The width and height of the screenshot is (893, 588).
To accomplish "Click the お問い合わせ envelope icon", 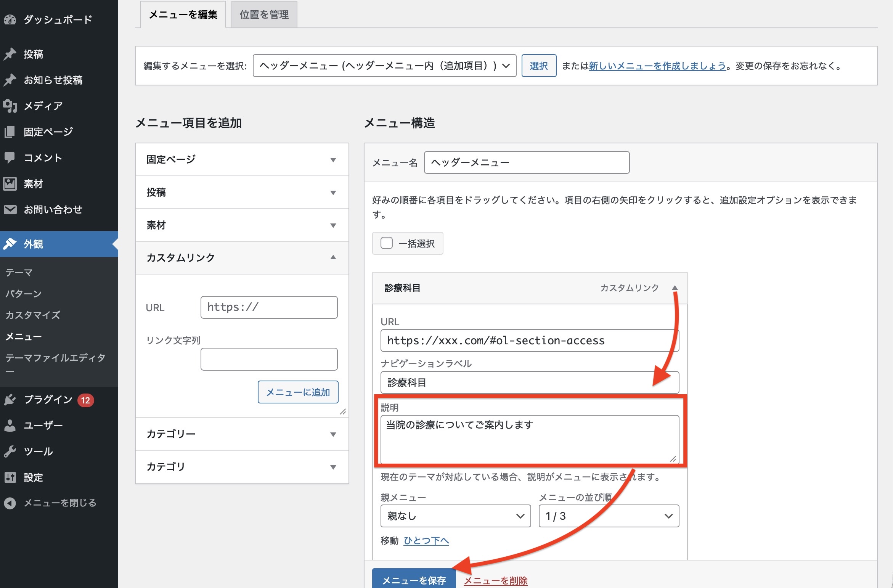I will click(10, 209).
